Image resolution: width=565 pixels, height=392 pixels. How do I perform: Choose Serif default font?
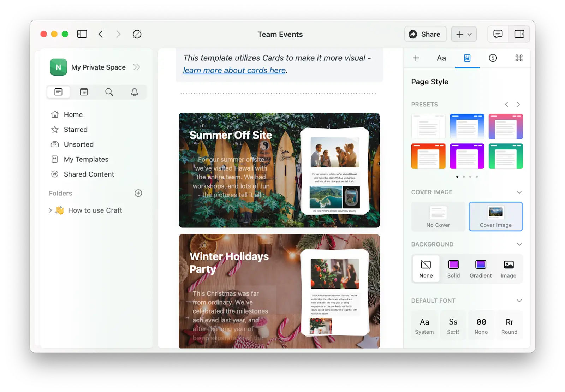pyautogui.click(x=453, y=326)
